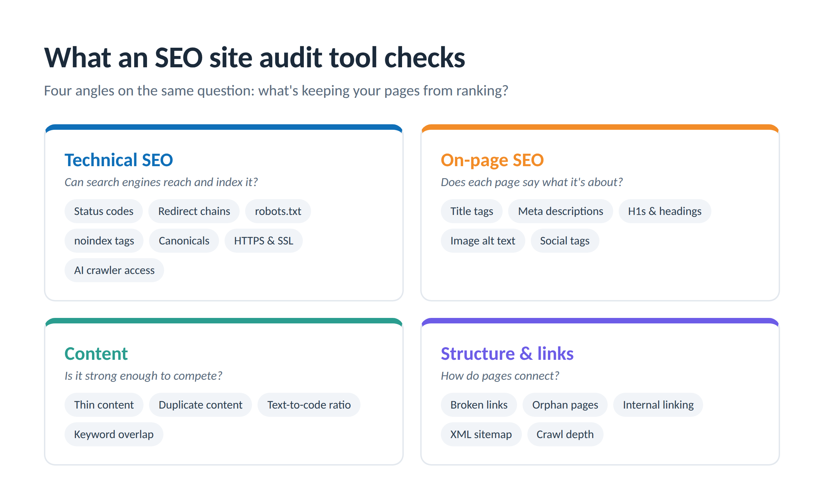Click the 'Technical SEO' card heading
Viewport: 824px width, 504px height.
click(118, 160)
